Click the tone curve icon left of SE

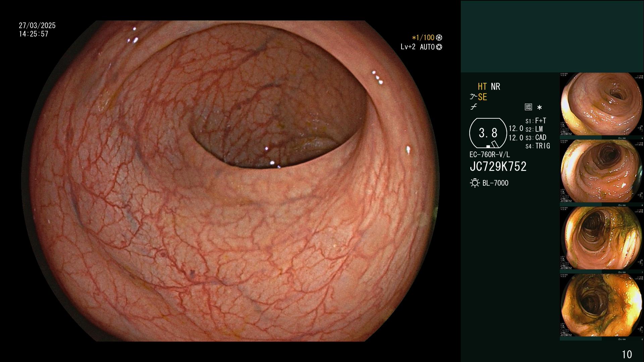pyautogui.click(x=473, y=97)
